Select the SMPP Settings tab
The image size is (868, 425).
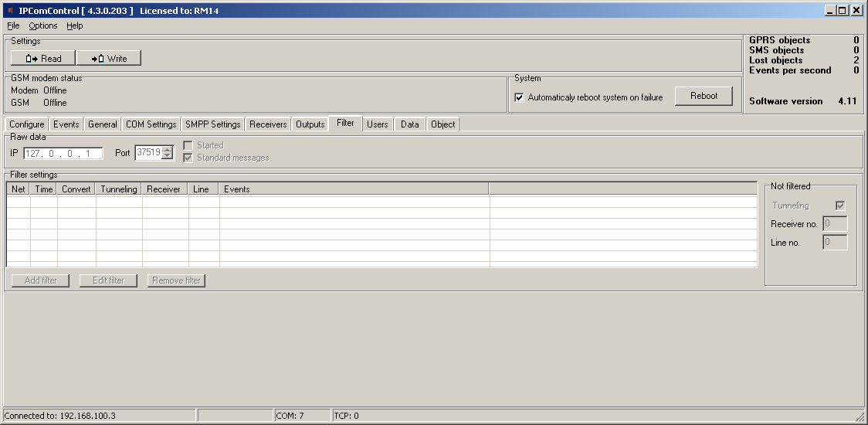pyautogui.click(x=213, y=124)
